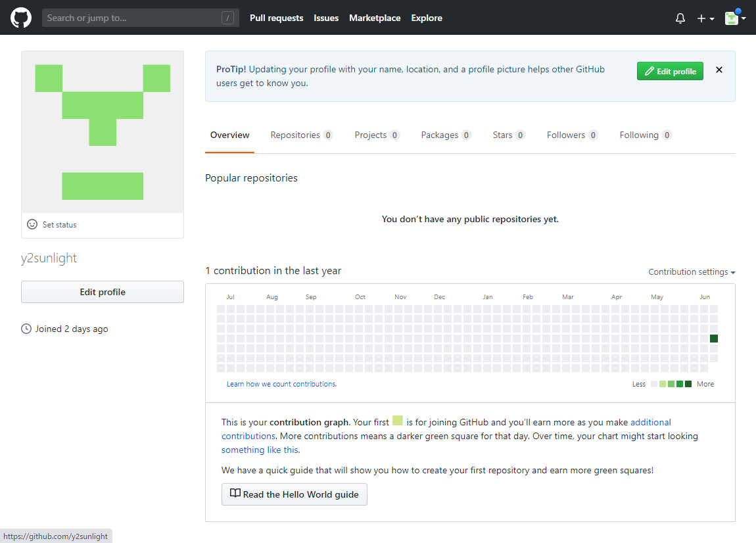Click the dark green contribution square
The height and width of the screenshot is (543, 756).
pos(714,339)
